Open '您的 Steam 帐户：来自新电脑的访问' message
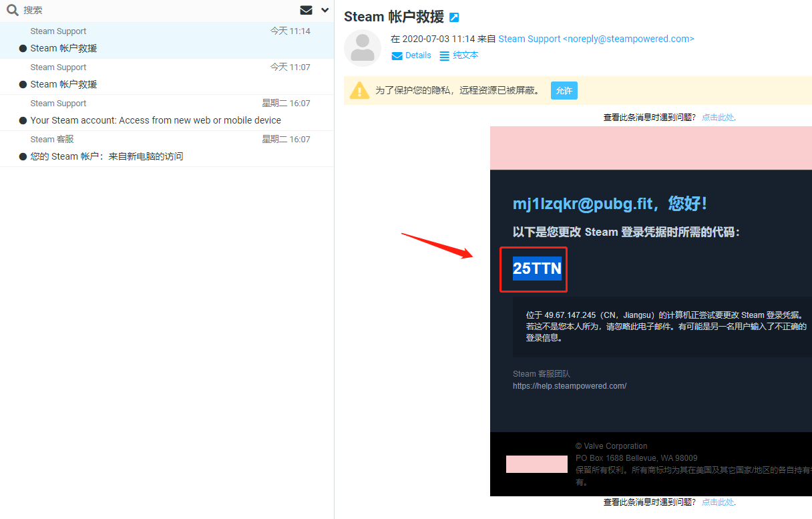The image size is (812, 519). tap(167, 148)
